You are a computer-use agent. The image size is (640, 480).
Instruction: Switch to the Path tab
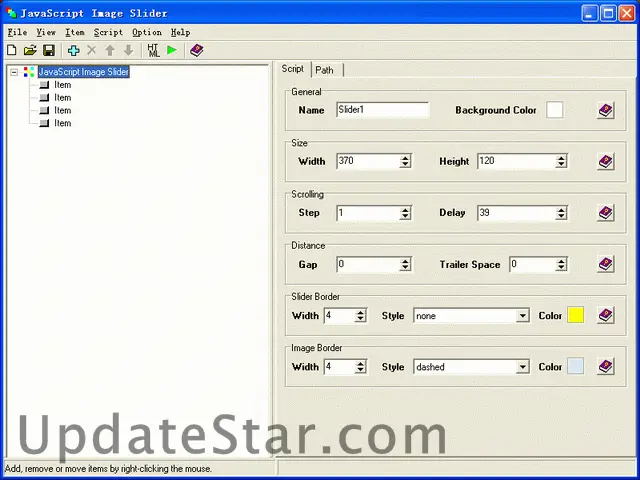(324, 70)
